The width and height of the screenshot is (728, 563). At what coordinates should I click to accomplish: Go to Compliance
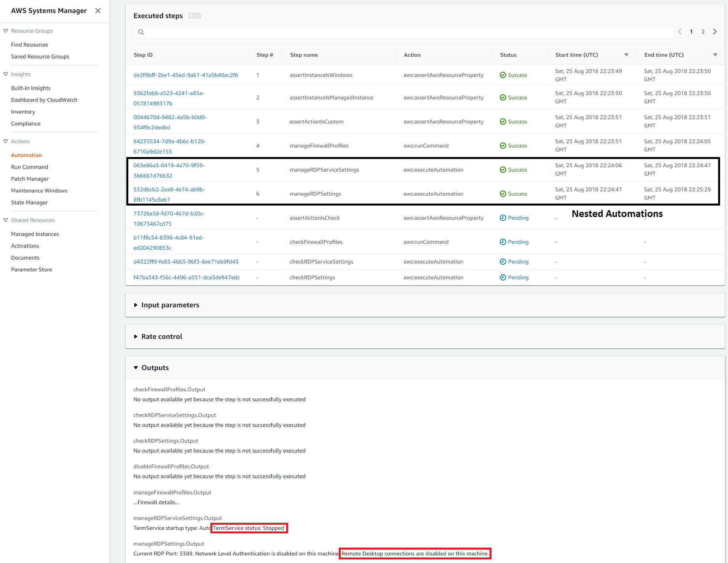pyautogui.click(x=26, y=123)
